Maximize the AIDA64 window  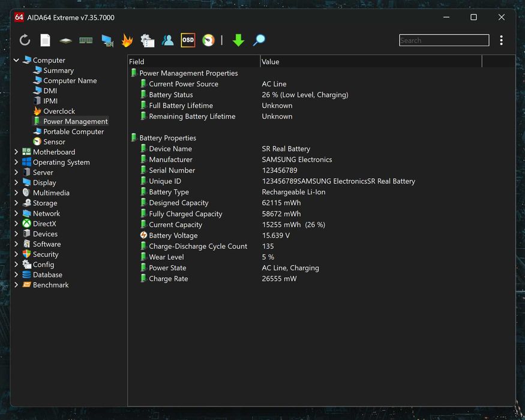point(473,17)
